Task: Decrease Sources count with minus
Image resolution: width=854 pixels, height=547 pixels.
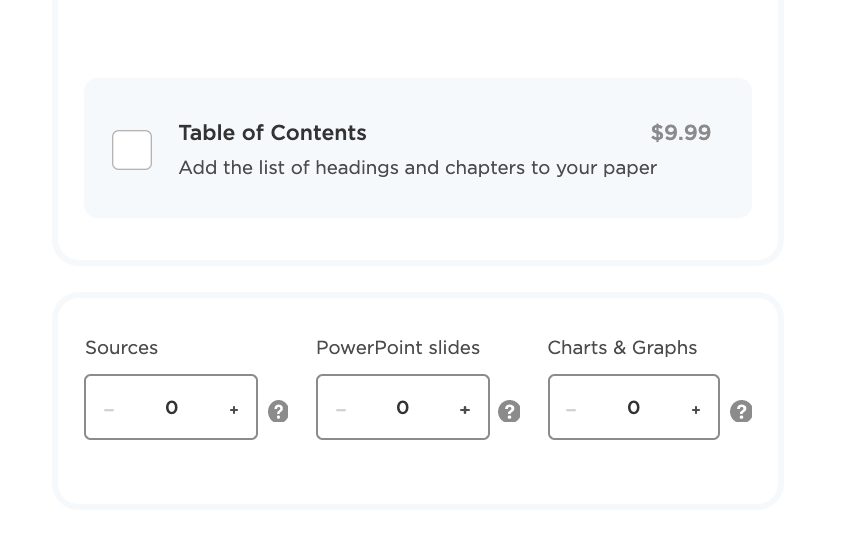Action: click(x=109, y=410)
